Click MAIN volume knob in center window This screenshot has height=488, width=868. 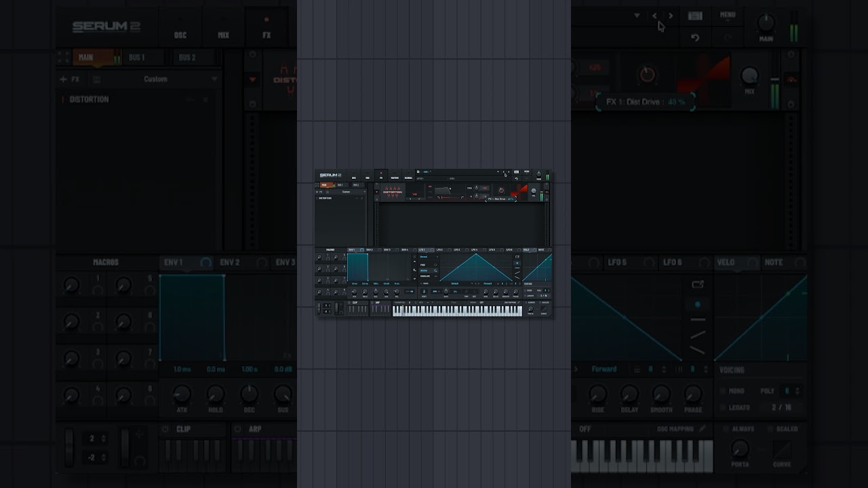pos(539,174)
